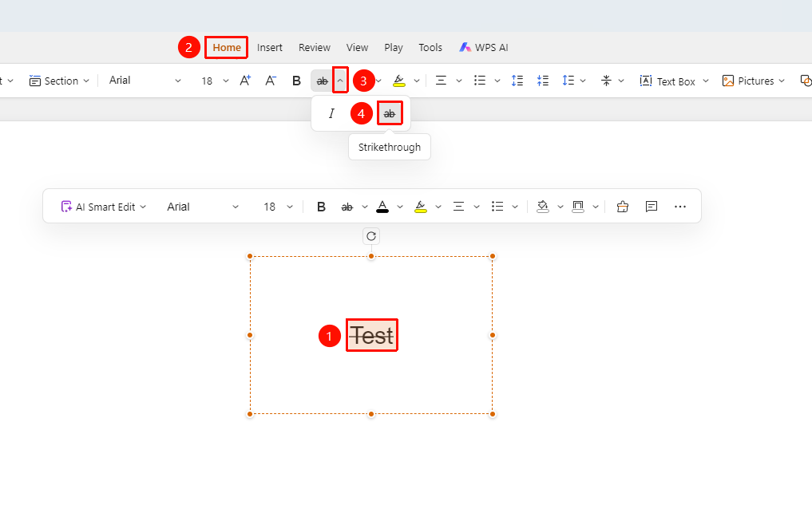Click the AI Smart Edit button
The width and height of the screenshot is (812, 505).
coord(104,207)
